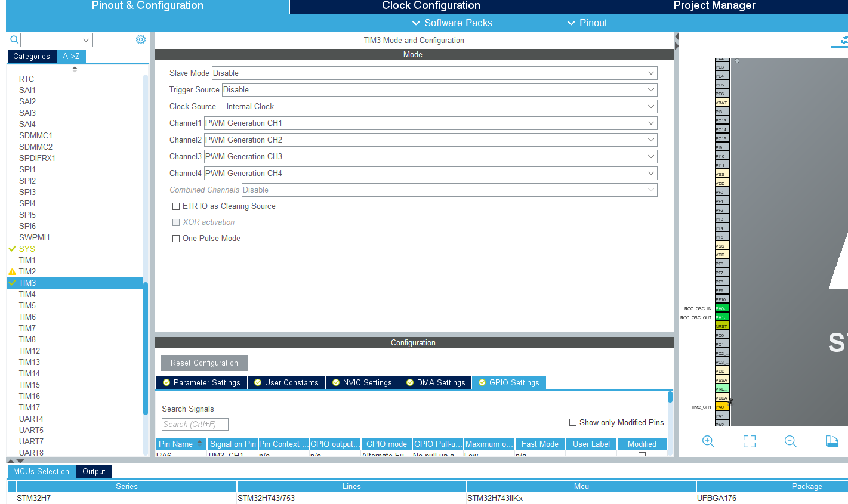
Task: Click the search magnifier icon in sidebar
Action: (14, 39)
